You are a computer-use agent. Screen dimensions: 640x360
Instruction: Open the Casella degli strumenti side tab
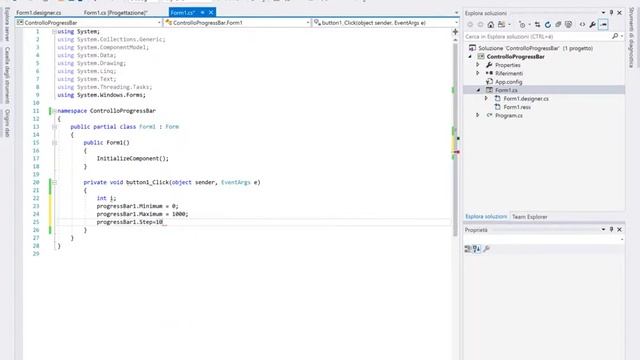pyautogui.click(x=7, y=75)
